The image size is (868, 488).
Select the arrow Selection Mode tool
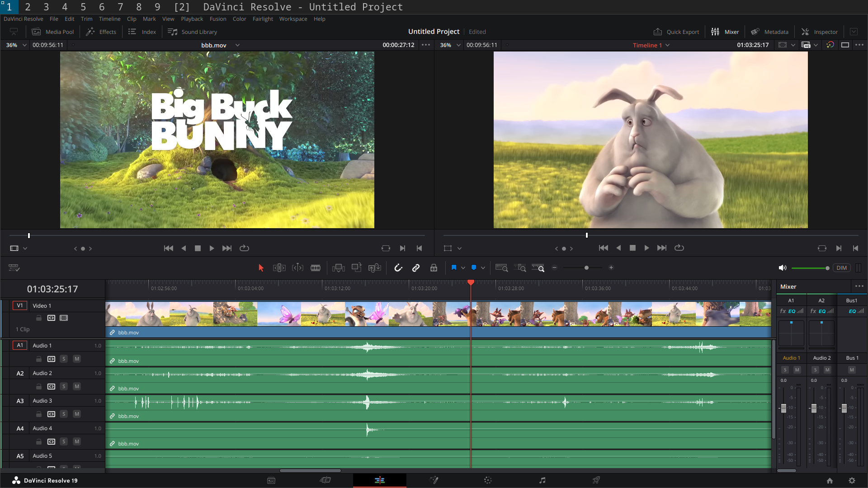[x=261, y=268]
